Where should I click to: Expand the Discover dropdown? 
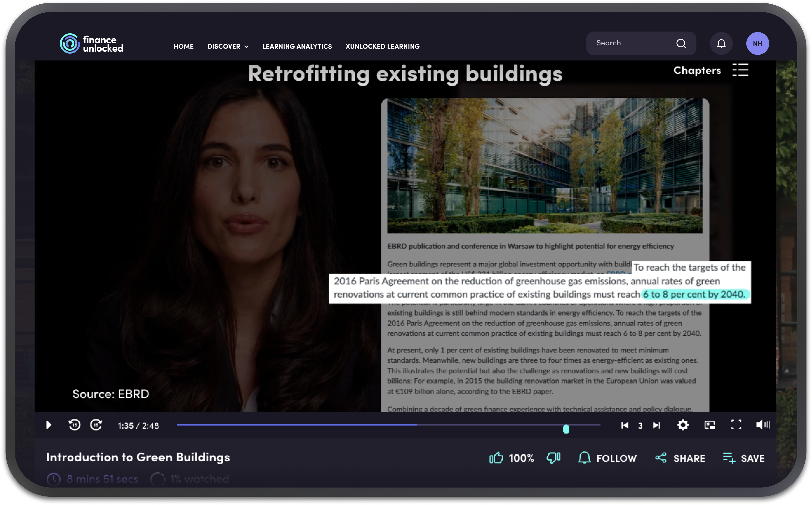tap(228, 46)
